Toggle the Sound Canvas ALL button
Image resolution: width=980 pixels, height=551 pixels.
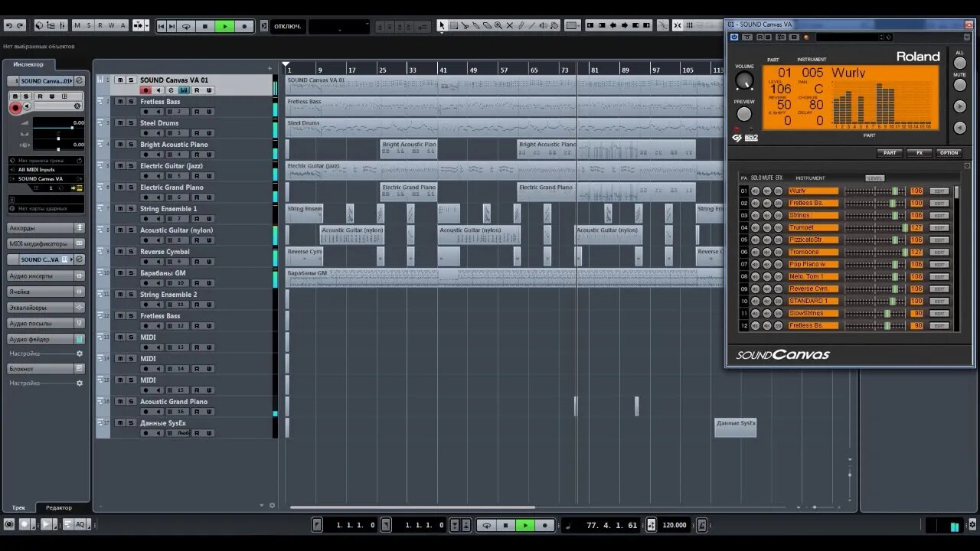tap(960, 64)
